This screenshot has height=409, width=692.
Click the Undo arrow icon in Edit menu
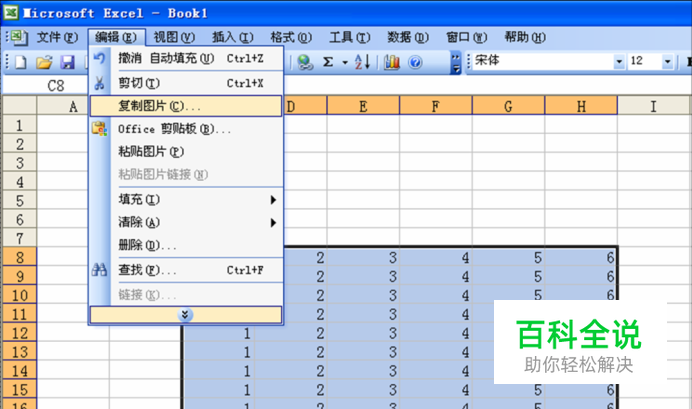[x=99, y=58]
